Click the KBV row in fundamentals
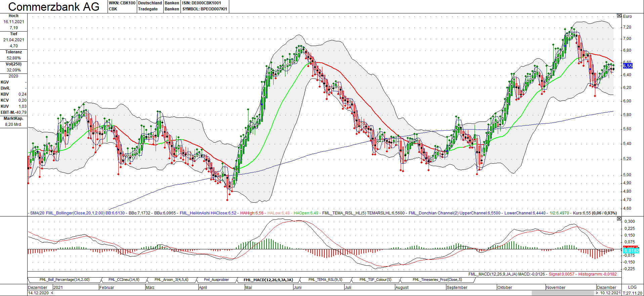The image size is (644, 296). pyautogui.click(x=13, y=94)
